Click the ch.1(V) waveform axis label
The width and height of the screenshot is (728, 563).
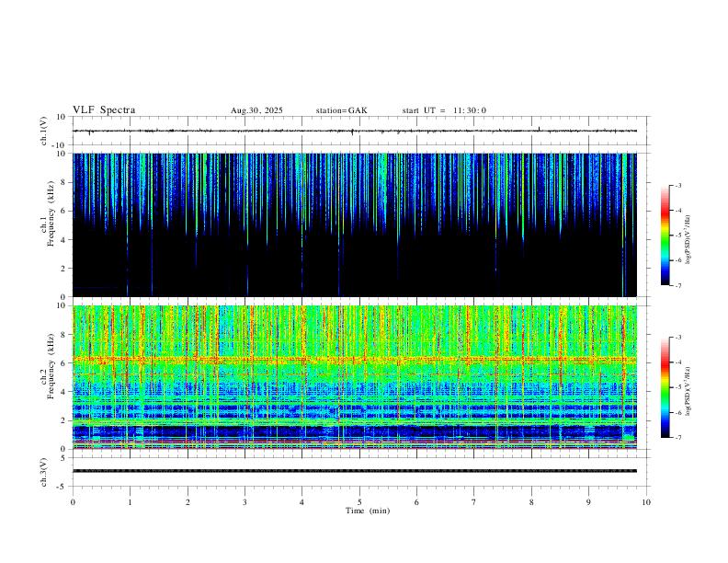[x=44, y=131]
